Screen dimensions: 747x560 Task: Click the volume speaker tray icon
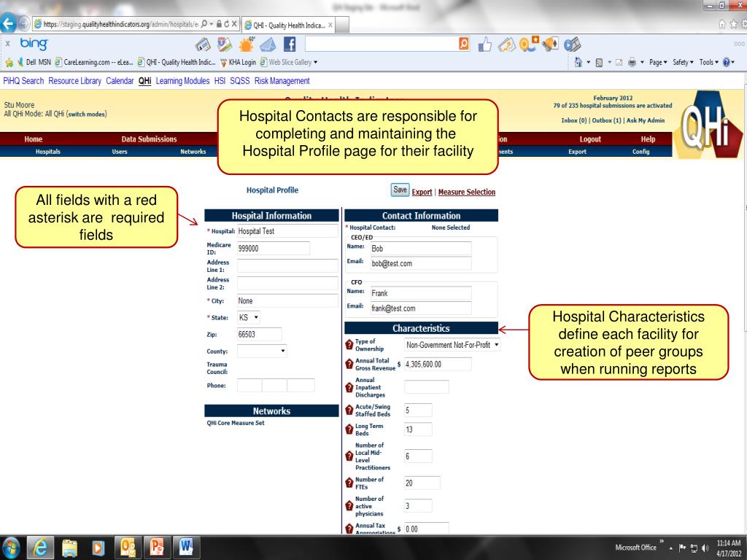705,548
